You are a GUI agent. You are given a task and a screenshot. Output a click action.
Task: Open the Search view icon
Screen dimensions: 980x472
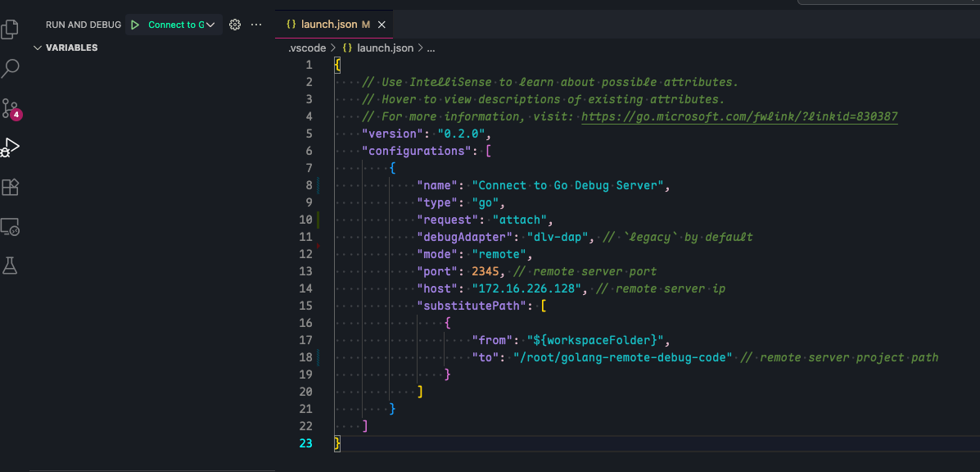[10, 69]
